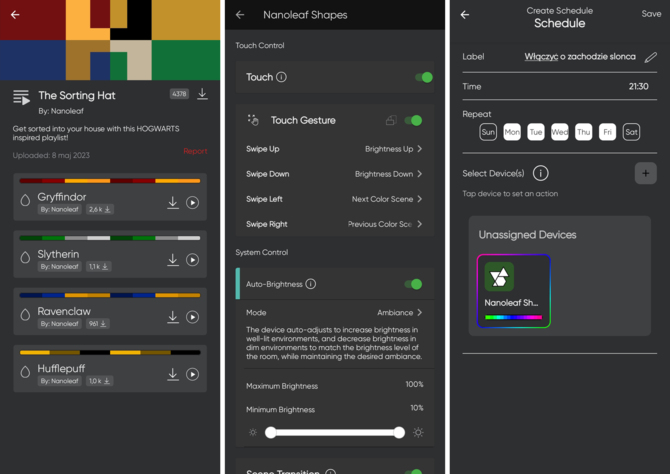Image resolution: width=670 pixels, height=474 pixels.
Task: Click the hand icon by Touch Gesture
Action: tap(253, 120)
